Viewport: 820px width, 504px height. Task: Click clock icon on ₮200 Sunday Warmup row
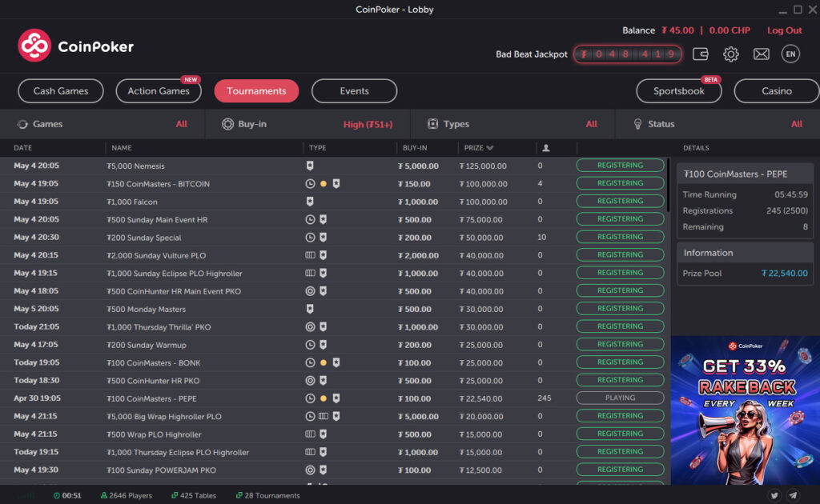click(310, 345)
